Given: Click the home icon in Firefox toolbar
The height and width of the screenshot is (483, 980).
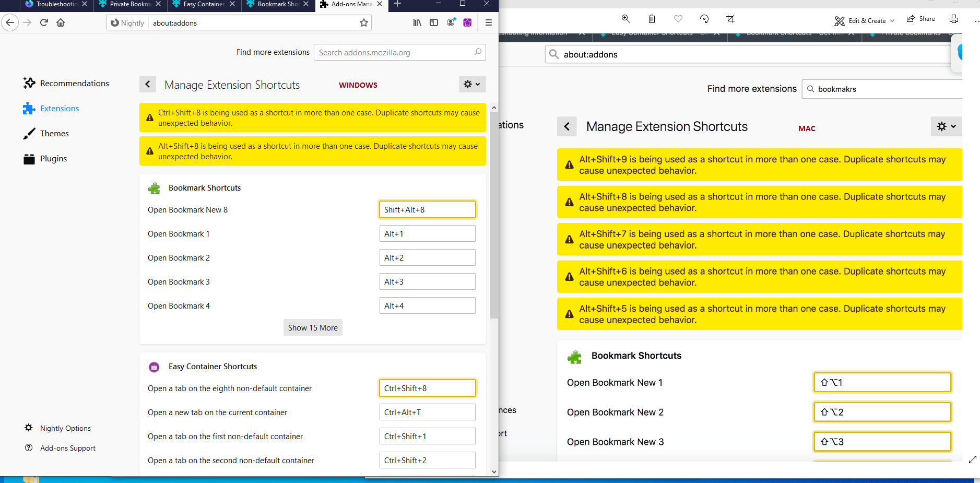Looking at the screenshot, I should pos(61,22).
